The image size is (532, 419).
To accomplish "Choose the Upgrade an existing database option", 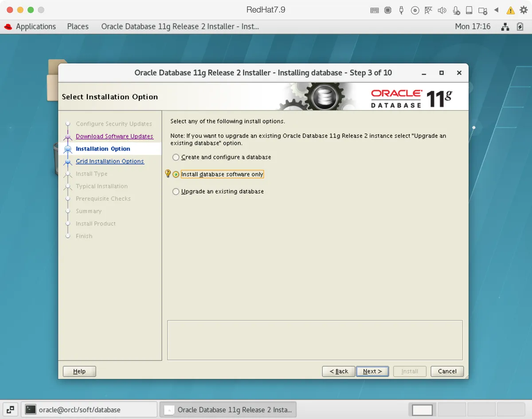I will 176,191.
